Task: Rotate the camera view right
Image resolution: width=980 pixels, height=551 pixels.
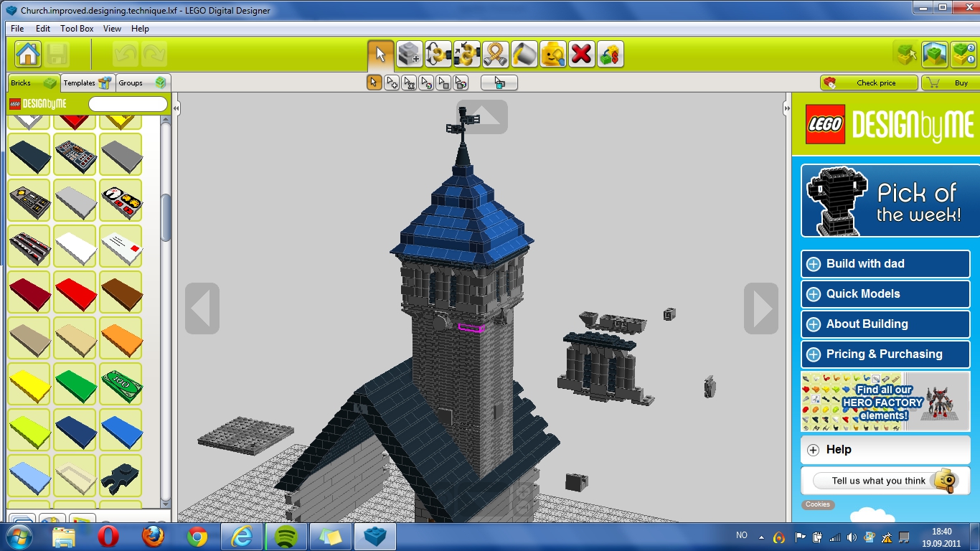Action: pyautogui.click(x=761, y=309)
